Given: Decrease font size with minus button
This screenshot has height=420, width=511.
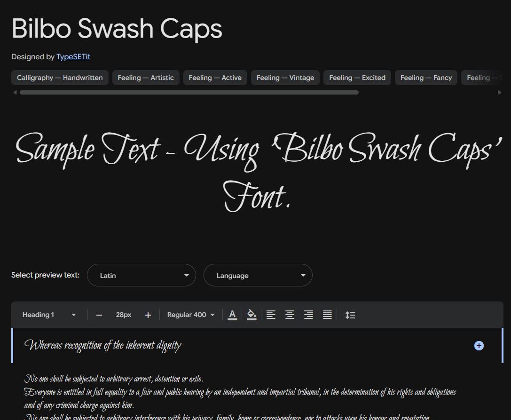Looking at the screenshot, I should 99,315.
